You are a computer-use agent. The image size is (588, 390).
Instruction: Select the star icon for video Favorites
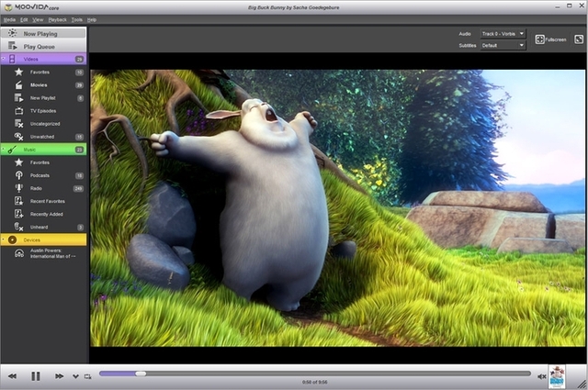coord(18,72)
